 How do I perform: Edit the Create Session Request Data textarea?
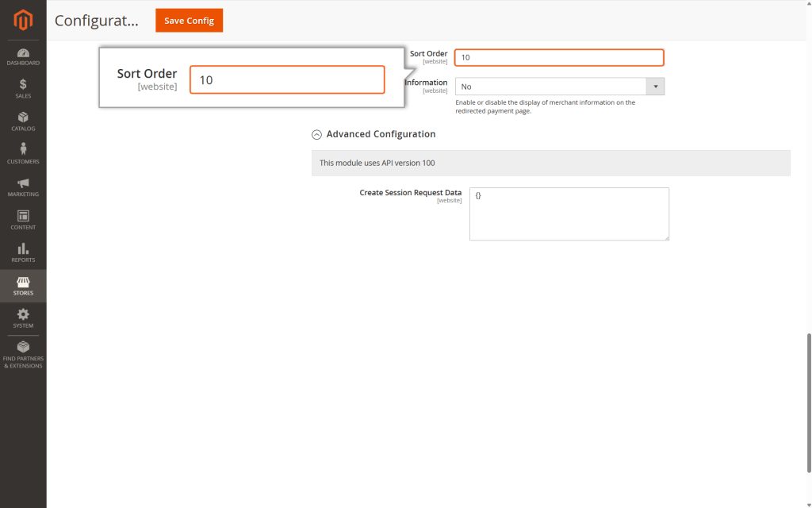tap(569, 213)
